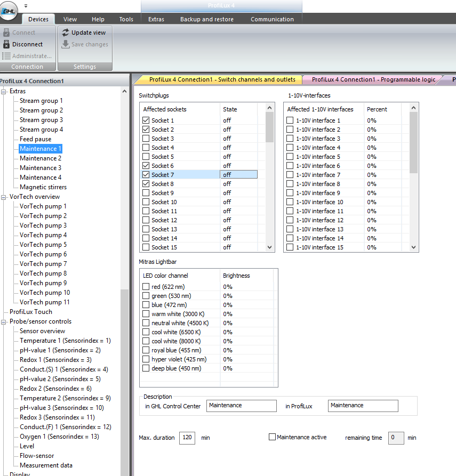Screen dimensions: 456x476
Task: Click the Affected sockets column header
Action: tap(180, 109)
